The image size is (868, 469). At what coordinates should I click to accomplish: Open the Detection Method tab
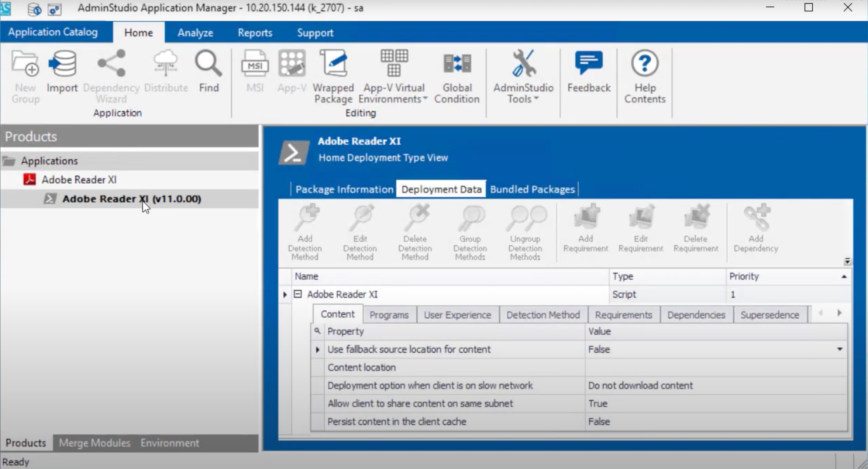(543, 315)
